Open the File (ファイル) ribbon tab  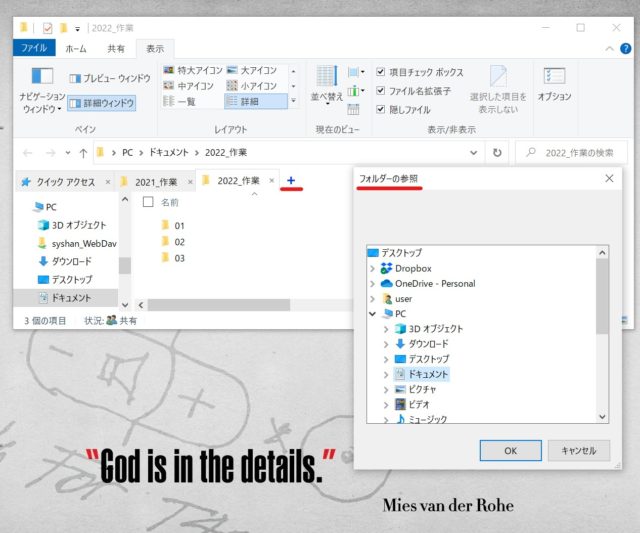pyautogui.click(x=34, y=48)
